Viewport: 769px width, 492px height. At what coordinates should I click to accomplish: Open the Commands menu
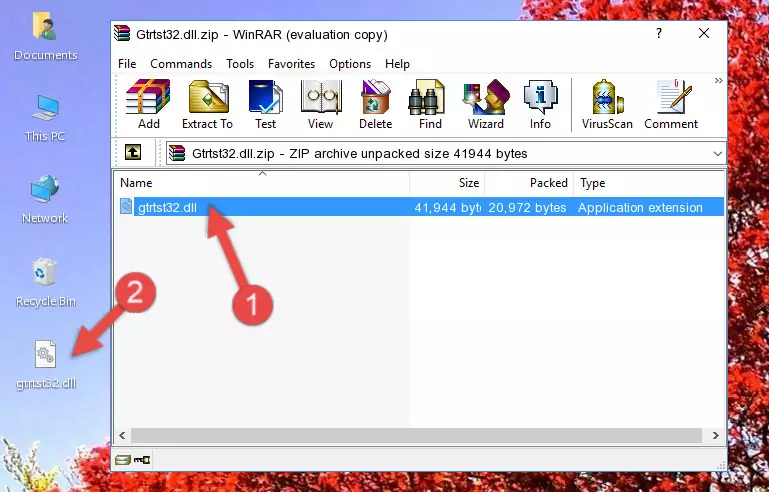[181, 64]
